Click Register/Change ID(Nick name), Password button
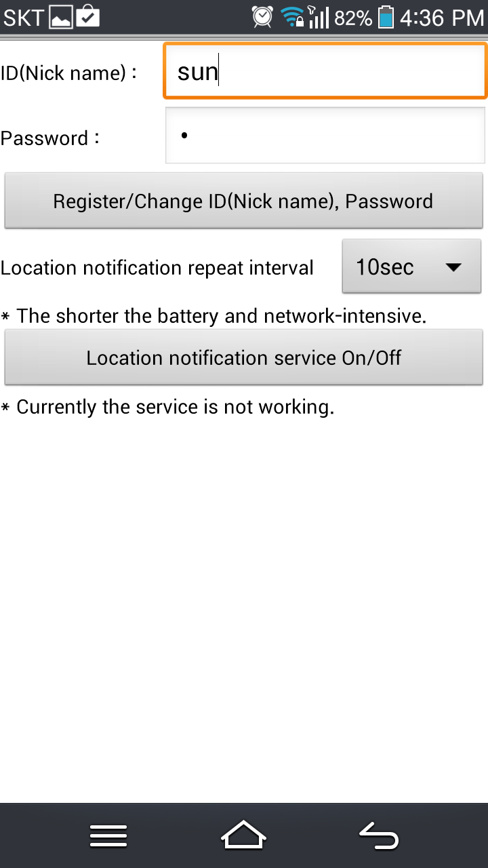Screen dimensions: 488x868 [243, 201]
